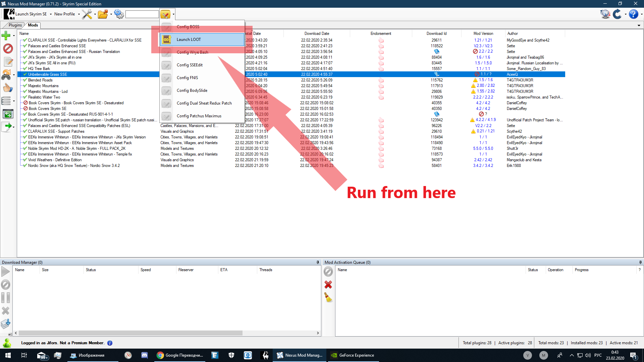
Task: Toggle checkmark for Nordic Snow mod
Action: click(25, 166)
